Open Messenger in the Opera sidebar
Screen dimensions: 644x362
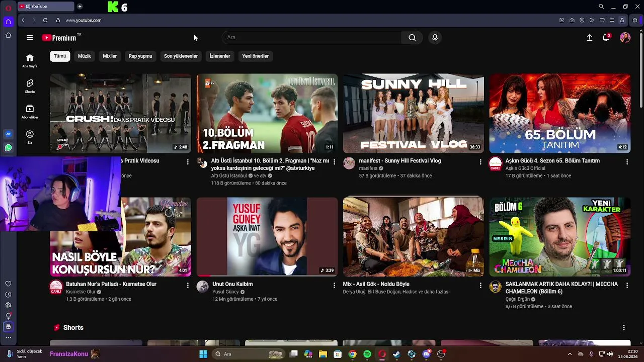[8, 134]
